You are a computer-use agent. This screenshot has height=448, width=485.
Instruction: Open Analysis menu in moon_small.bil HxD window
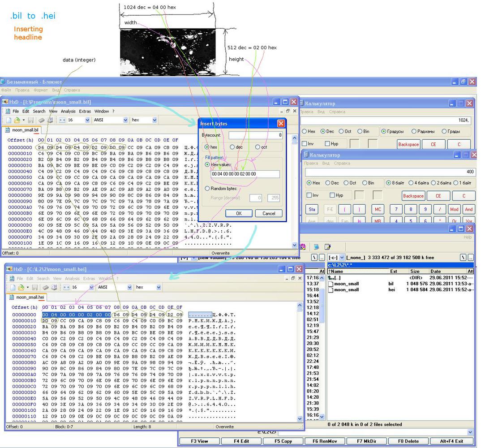(68, 111)
